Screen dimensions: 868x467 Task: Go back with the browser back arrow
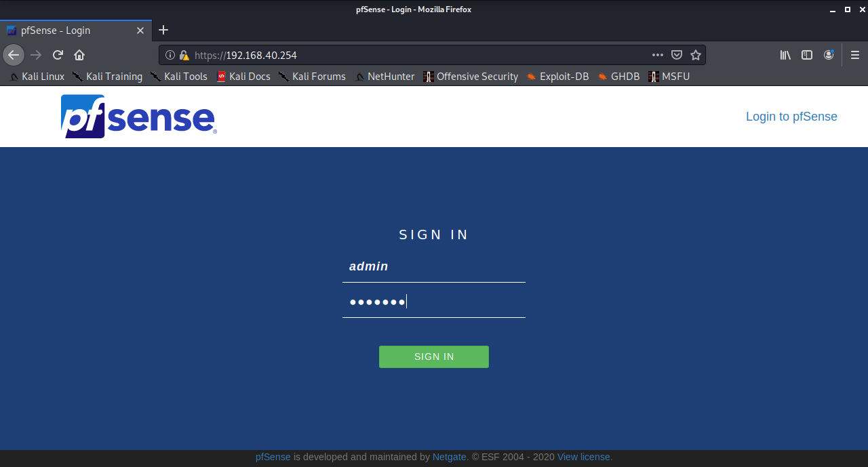(x=14, y=55)
